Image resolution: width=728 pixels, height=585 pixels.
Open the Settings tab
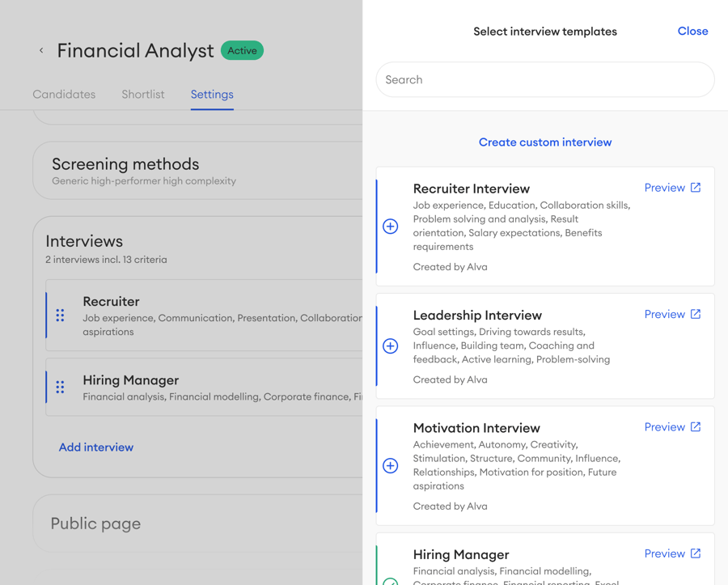[x=212, y=95]
